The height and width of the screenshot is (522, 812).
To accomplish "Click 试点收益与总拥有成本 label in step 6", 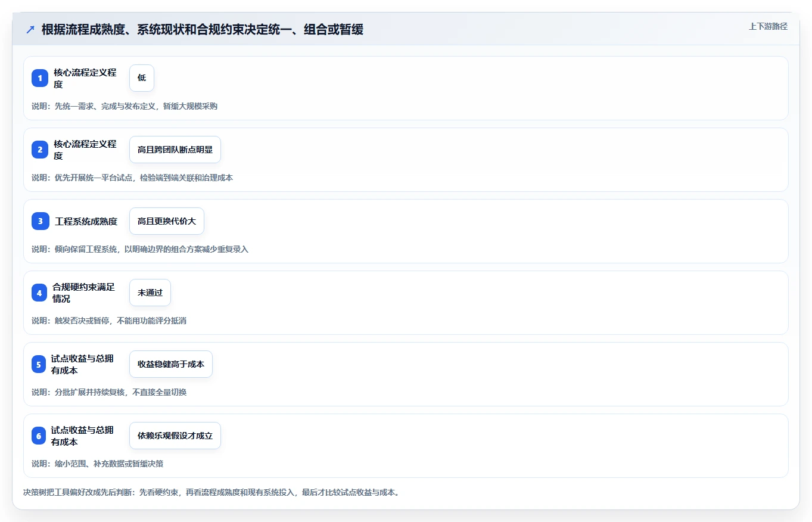I will click(x=82, y=436).
